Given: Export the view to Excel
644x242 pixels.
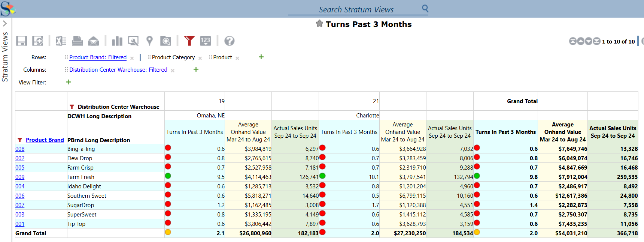Looking at the screenshot, I should (x=61, y=41).
